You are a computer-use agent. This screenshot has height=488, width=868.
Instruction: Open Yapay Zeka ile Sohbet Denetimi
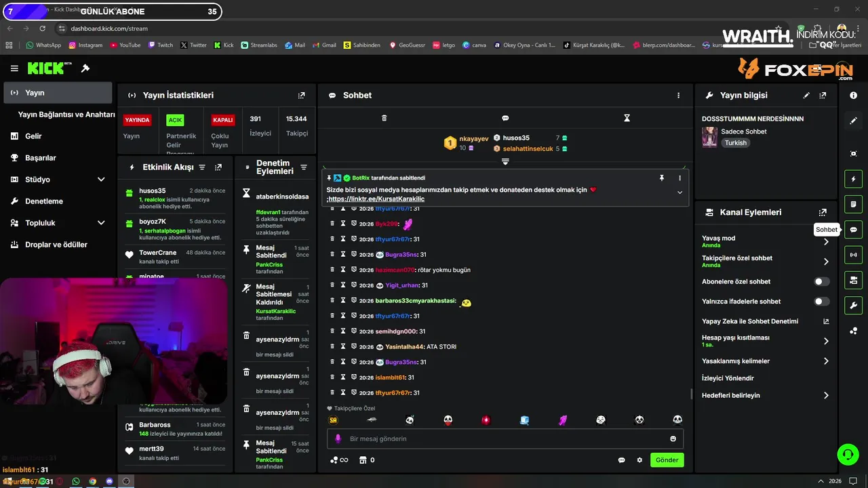[765, 321]
